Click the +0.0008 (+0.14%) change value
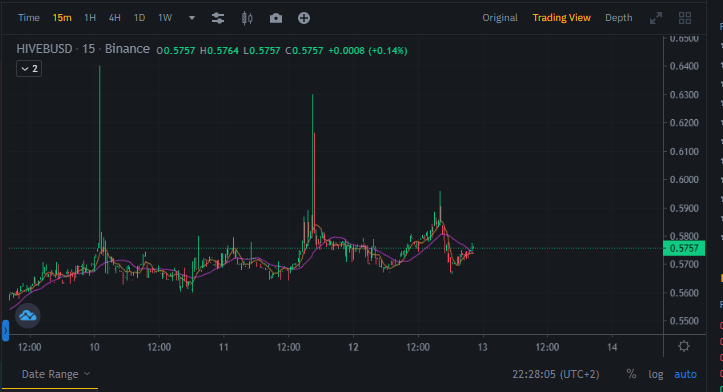Image resolution: width=723 pixels, height=392 pixels. click(367, 51)
